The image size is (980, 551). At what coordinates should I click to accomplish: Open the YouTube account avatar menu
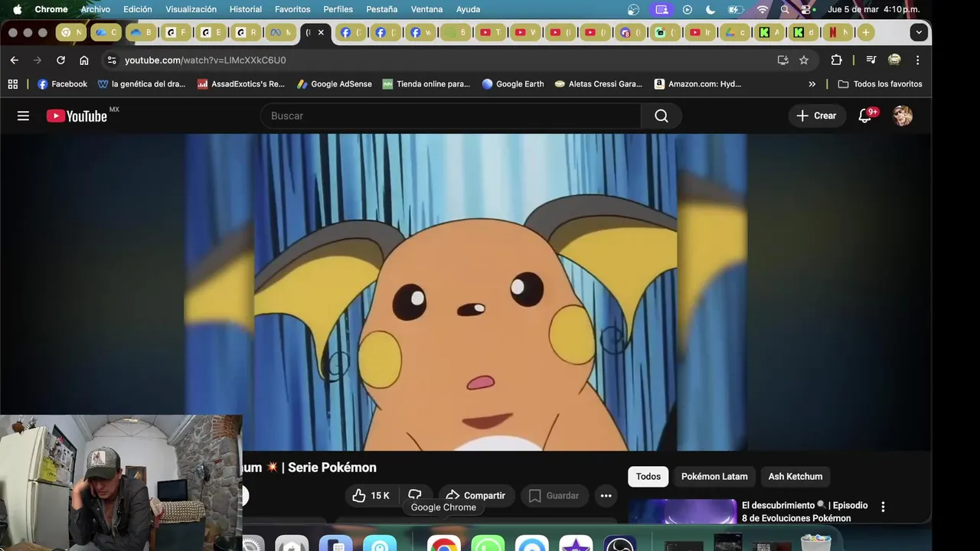point(903,116)
